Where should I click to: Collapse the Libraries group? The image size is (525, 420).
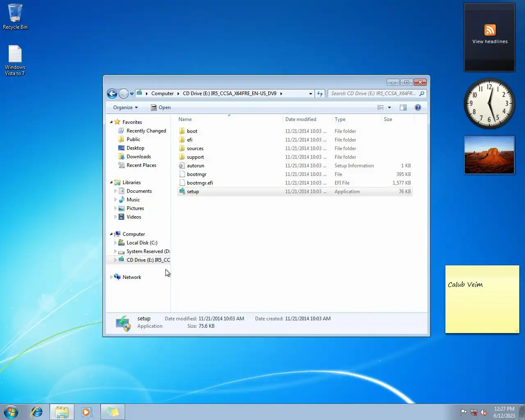pos(111,183)
